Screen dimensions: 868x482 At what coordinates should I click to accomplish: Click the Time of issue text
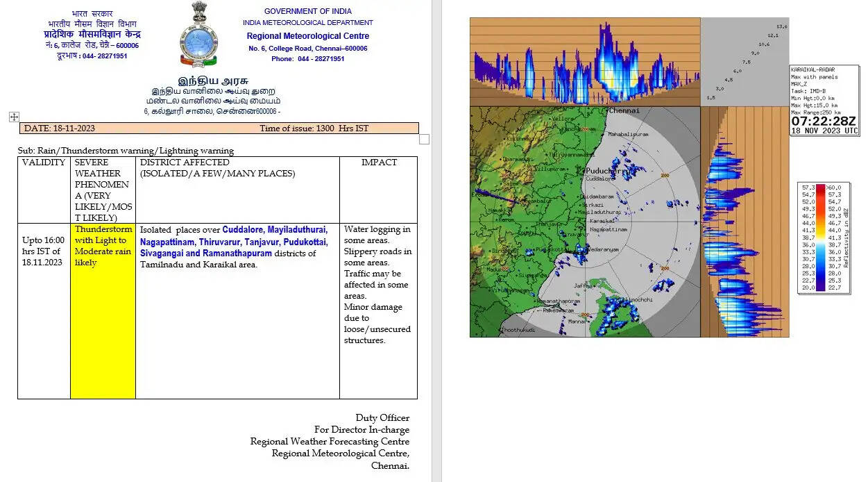point(314,128)
